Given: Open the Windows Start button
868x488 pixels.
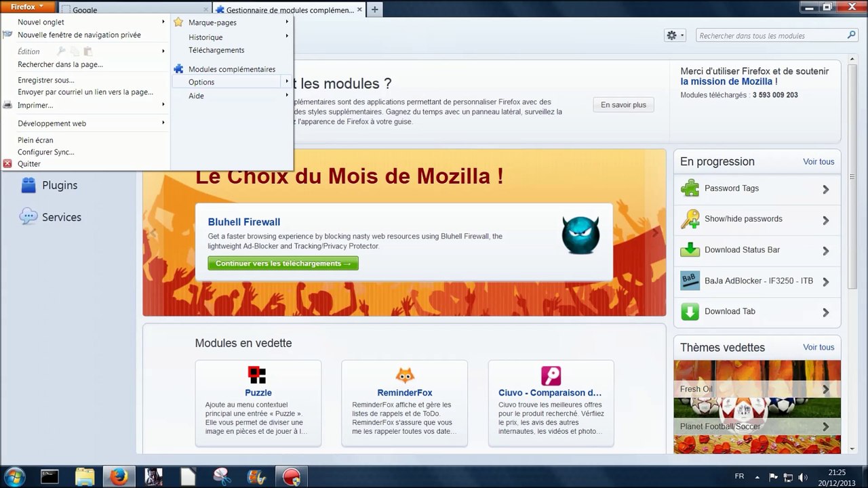Looking at the screenshot, I should pos(14,476).
